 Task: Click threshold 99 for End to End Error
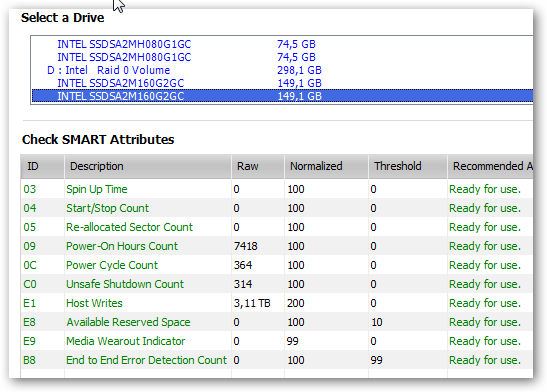[376, 360]
